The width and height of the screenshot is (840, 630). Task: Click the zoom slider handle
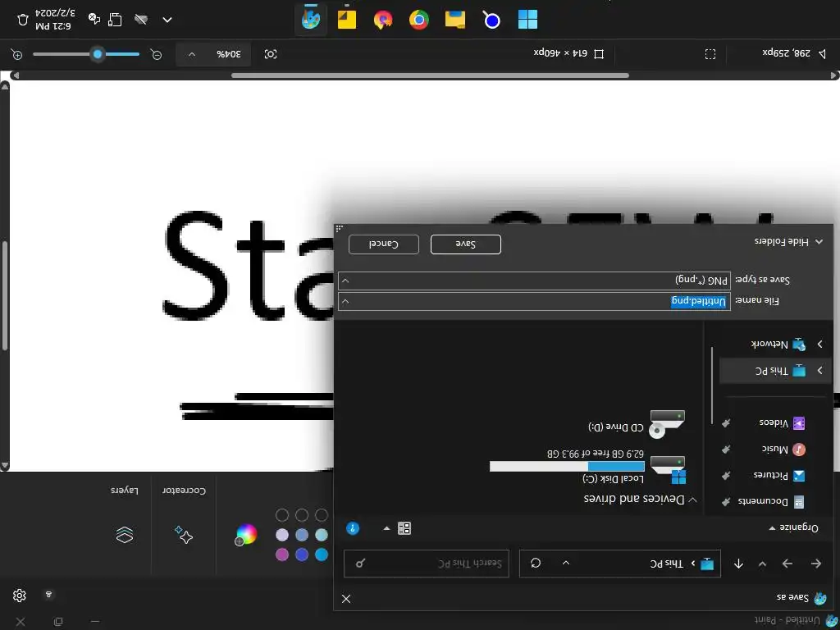click(98, 54)
